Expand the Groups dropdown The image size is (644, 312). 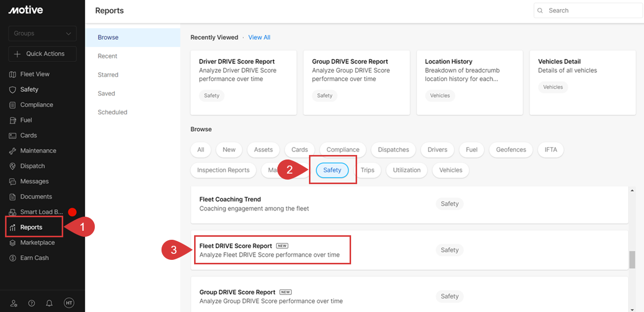(x=43, y=34)
